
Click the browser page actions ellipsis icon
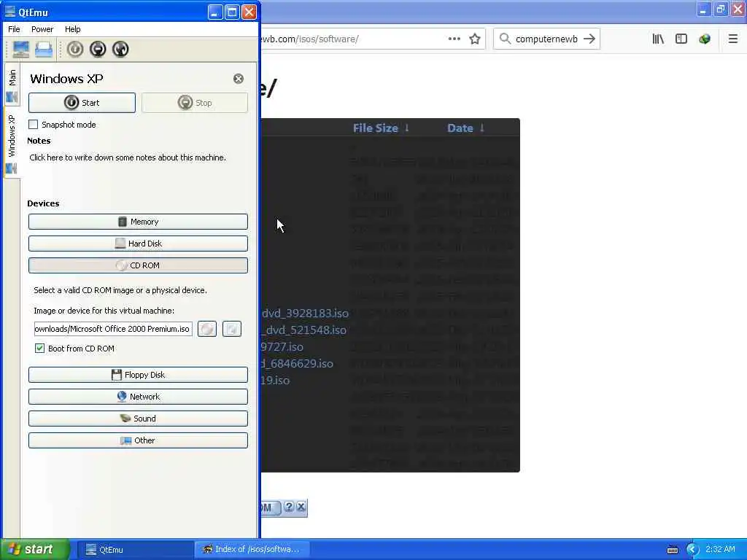[454, 39]
